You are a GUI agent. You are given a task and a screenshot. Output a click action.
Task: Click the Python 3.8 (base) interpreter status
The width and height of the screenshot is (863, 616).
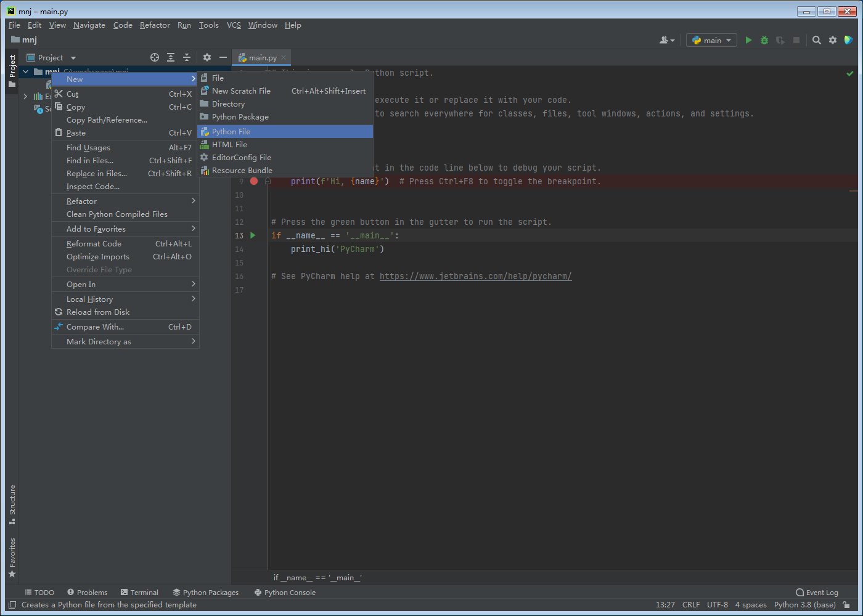[x=805, y=605]
